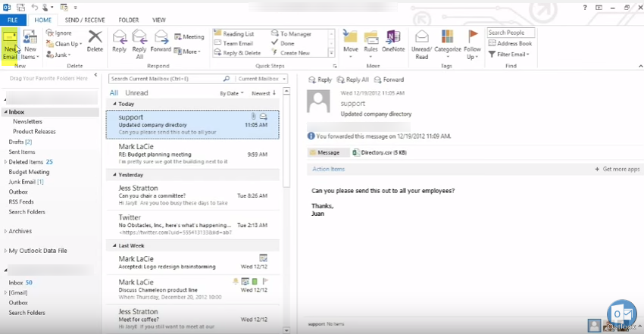Forward the message using ribbon button
Image resolution: width=644 pixels, height=334 pixels.
[161, 41]
